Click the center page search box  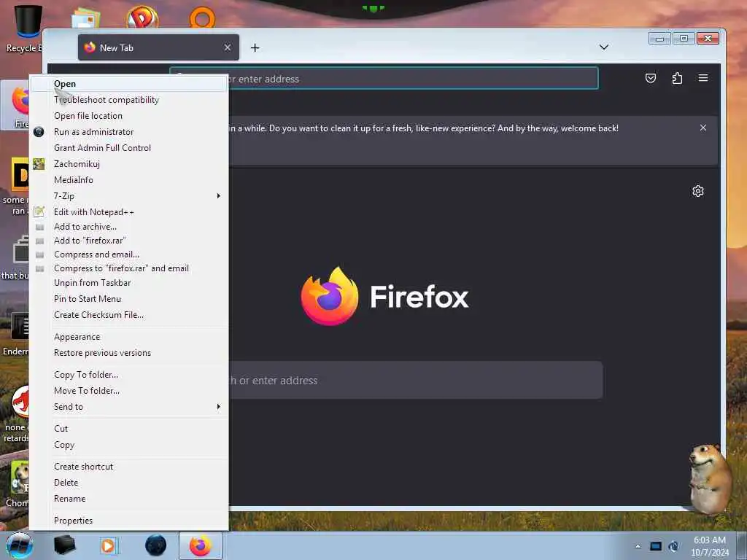click(x=415, y=380)
